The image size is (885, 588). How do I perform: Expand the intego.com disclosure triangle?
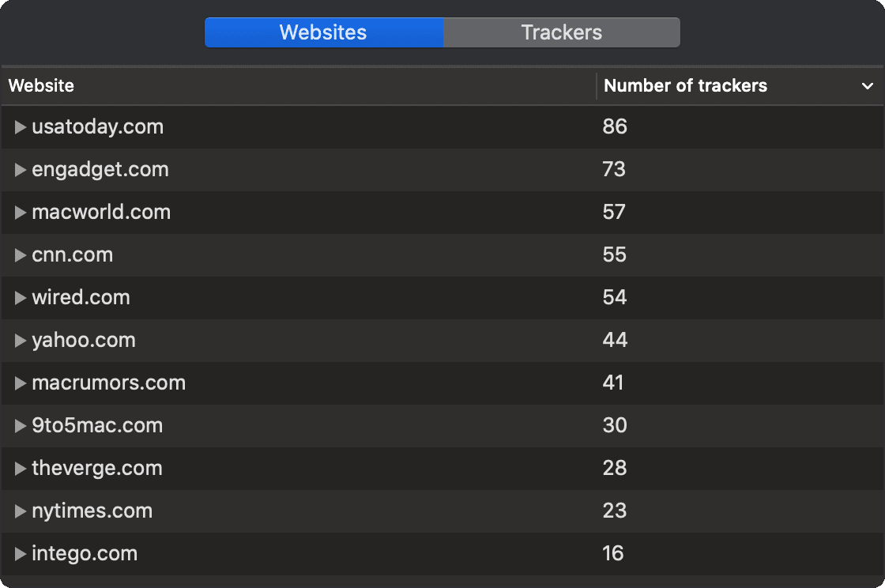pyautogui.click(x=21, y=554)
